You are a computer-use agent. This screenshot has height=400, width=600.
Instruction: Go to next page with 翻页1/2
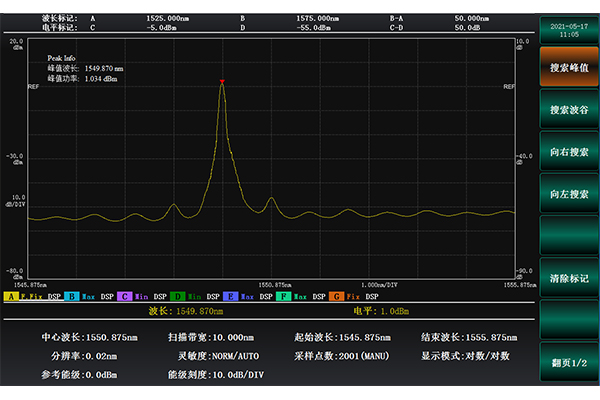569,361
